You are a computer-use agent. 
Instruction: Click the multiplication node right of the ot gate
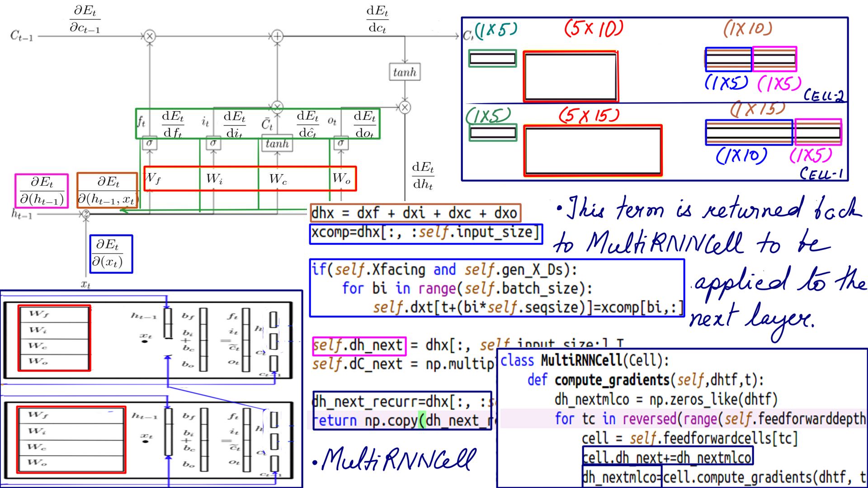tap(405, 107)
